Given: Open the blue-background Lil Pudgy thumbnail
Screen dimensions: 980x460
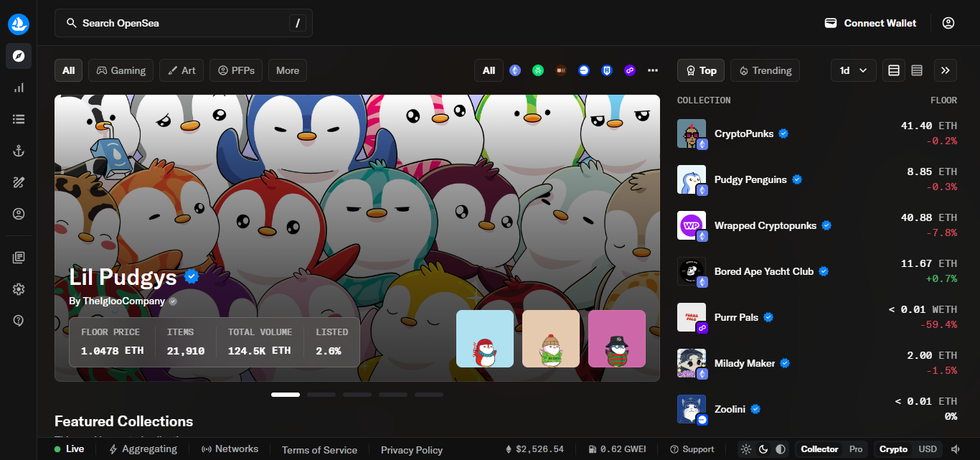Looking at the screenshot, I should 485,339.
